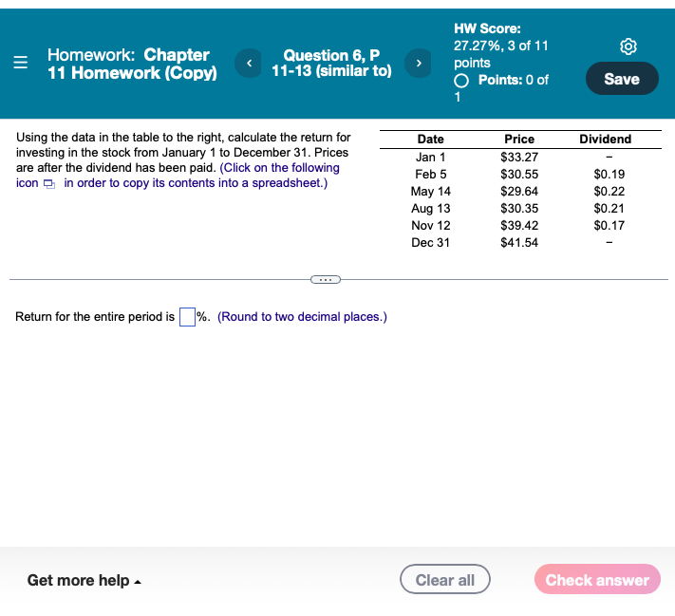
Task: Click the Price column header
Action: (x=519, y=139)
